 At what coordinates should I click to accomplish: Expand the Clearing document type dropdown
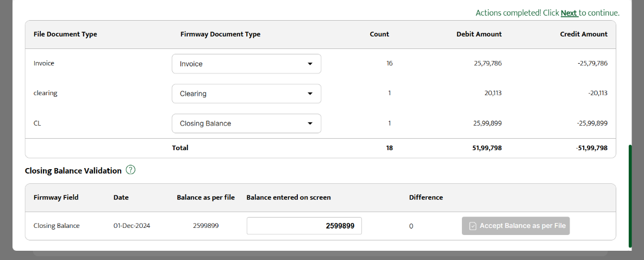[x=246, y=94]
